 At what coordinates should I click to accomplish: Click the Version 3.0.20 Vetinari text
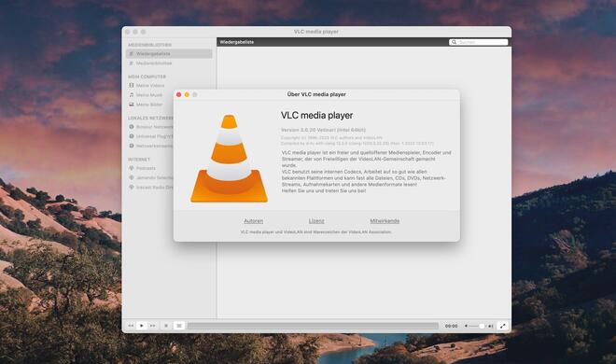click(323, 130)
